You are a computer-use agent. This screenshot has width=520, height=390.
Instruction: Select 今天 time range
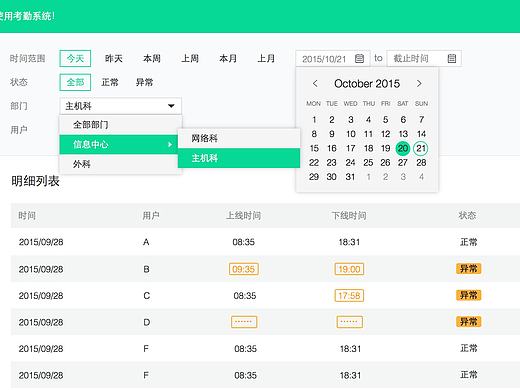tap(75, 59)
